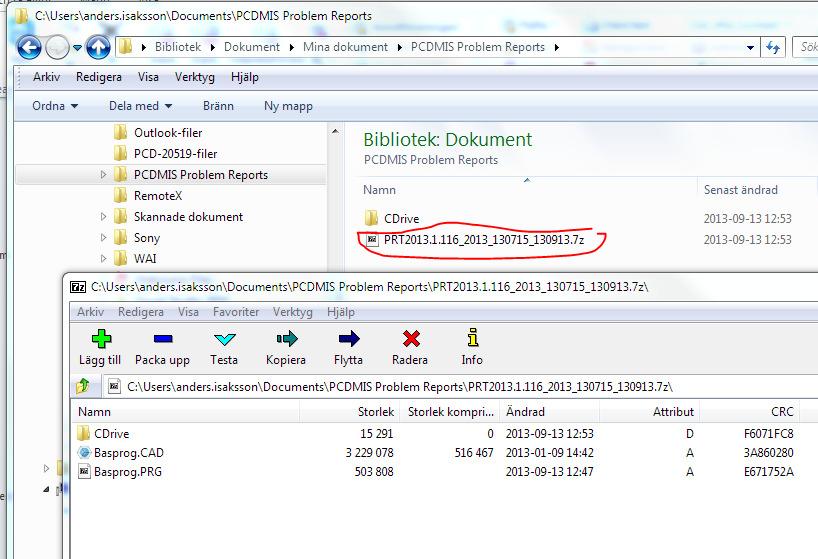
Task: Open Arkiv menu in 7-Zip window
Action: tap(90, 312)
